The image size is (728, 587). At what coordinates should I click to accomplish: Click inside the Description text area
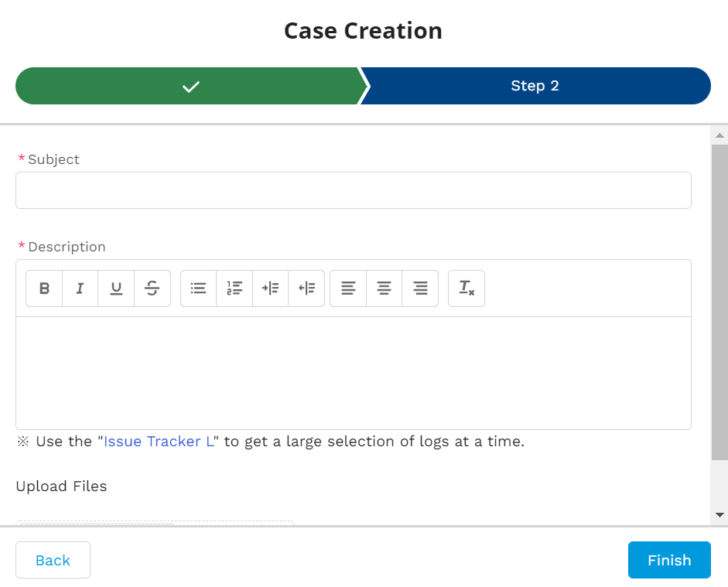click(353, 373)
